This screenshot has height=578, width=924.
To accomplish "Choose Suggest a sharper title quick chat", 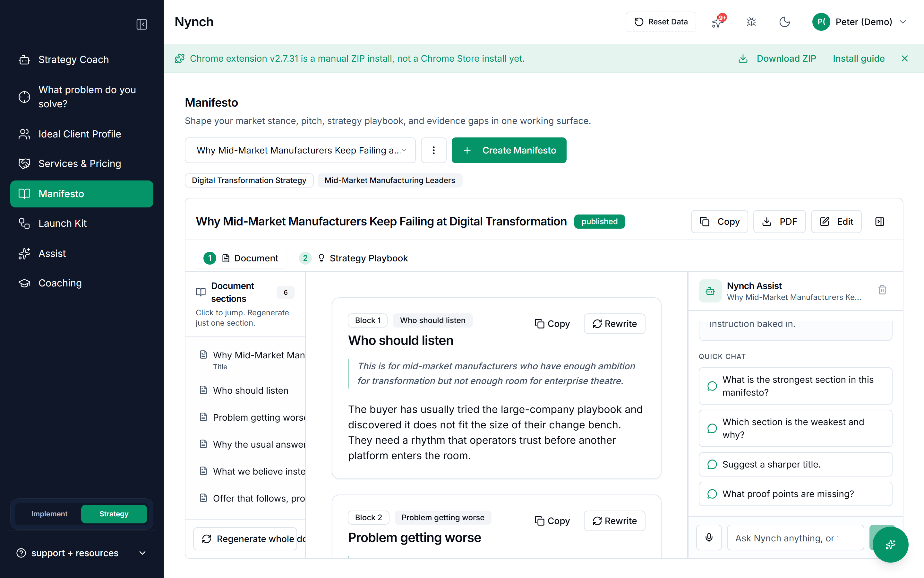I will 795,464.
